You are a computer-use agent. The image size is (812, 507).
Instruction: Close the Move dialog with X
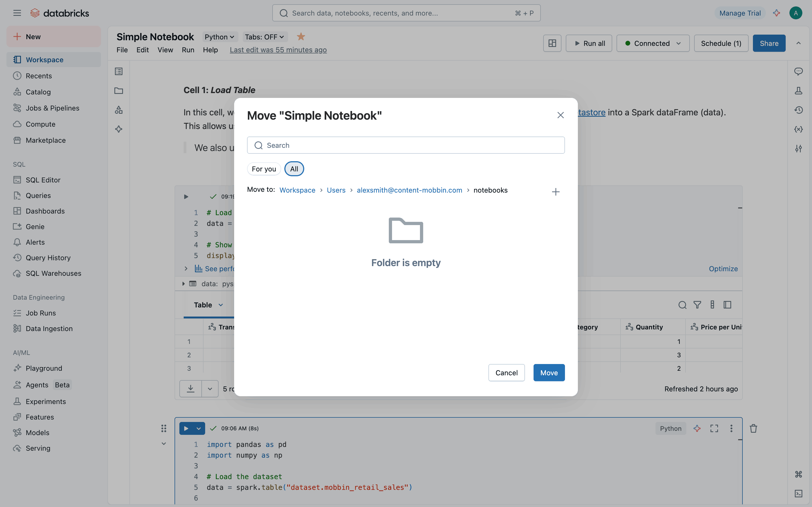(x=560, y=115)
